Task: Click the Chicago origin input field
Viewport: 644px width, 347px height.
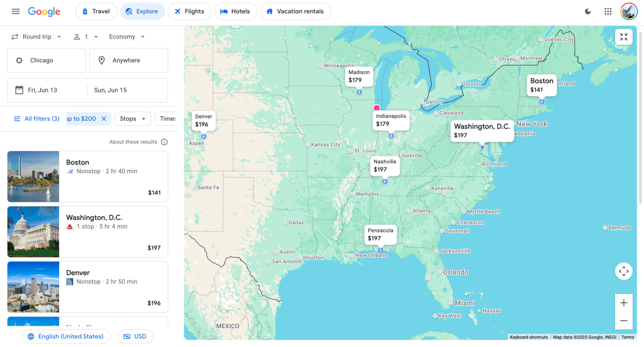Action: click(x=47, y=60)
